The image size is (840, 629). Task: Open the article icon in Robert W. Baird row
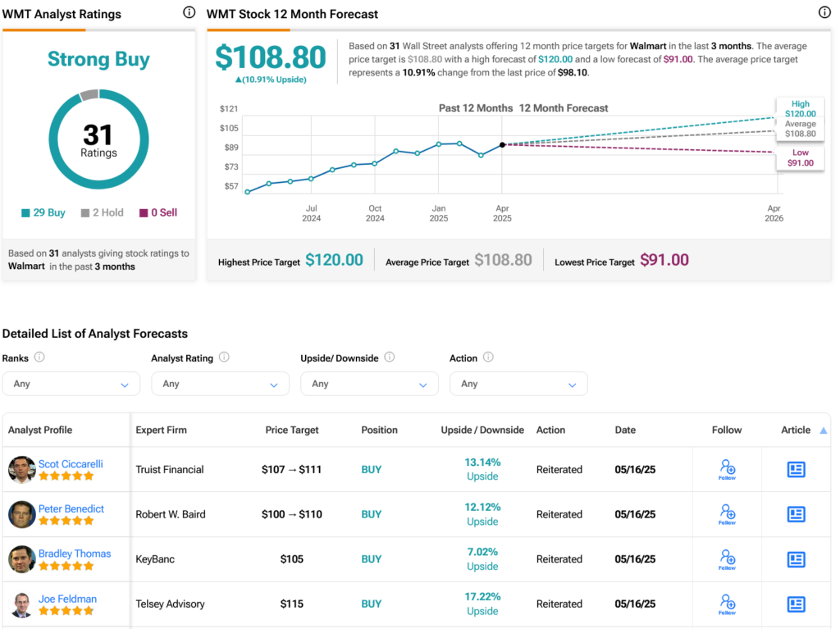(796, 514)
